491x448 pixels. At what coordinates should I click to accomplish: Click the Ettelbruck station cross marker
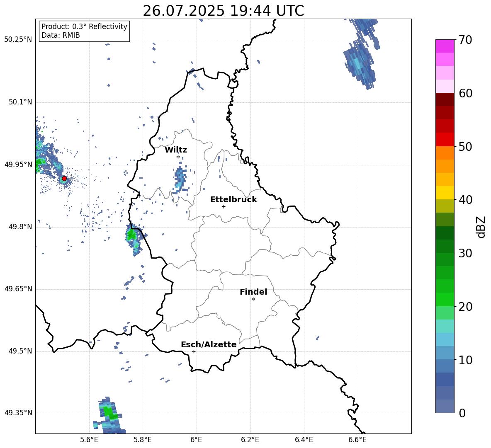point(224,206)
